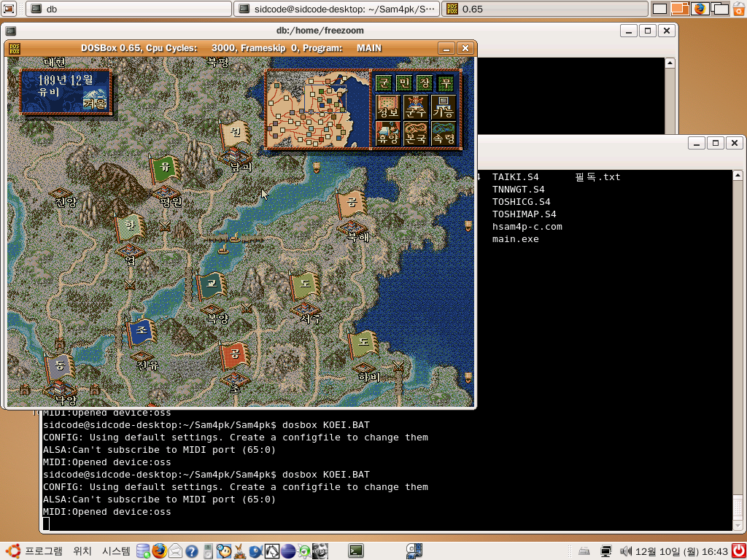Select the 군 command tab
Image resolution: width=747 pixels, height=560 pixels.
tap(383, 82)
